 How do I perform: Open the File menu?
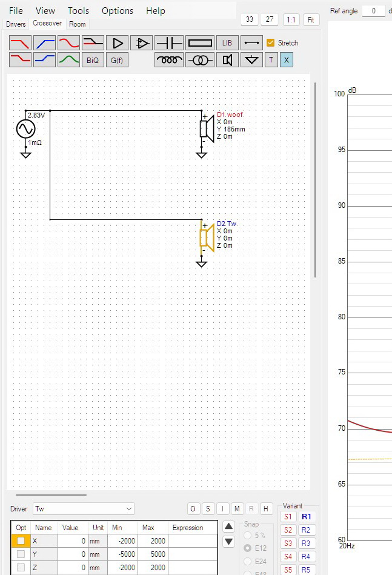tap(16, 11)
